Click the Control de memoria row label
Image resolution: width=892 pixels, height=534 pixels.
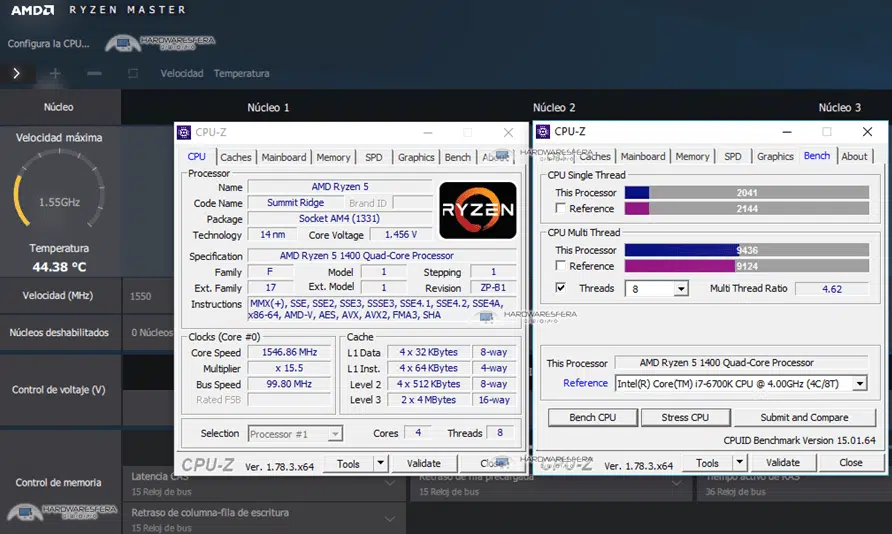[x=59, y=483]
